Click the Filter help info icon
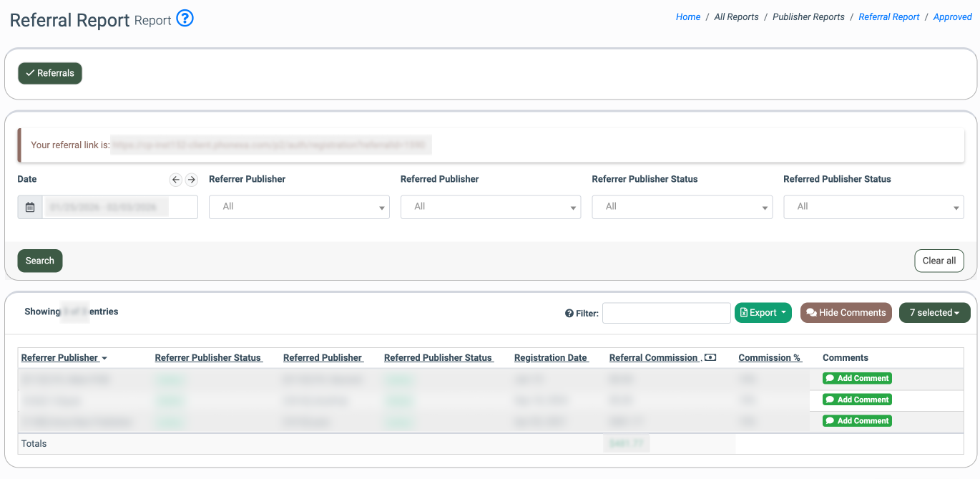The height and width of the screenshot is (479, 980). [x=569, y=313]
